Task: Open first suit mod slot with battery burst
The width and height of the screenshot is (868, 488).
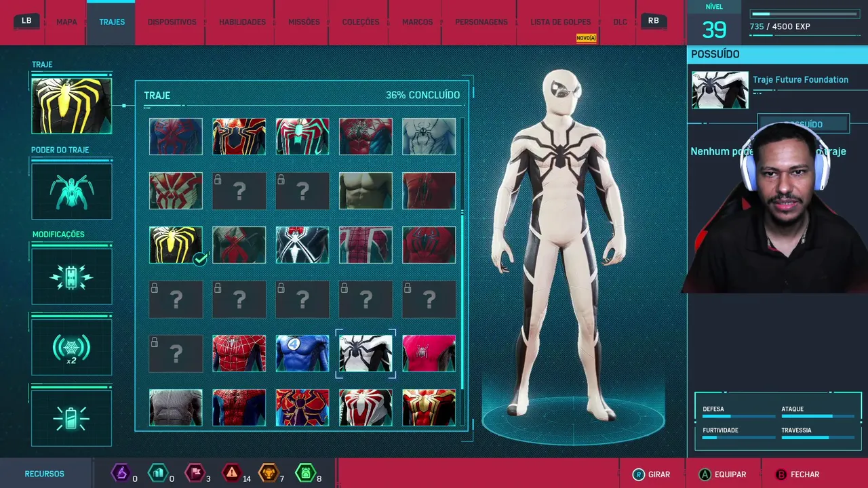Action: [72, 277]
